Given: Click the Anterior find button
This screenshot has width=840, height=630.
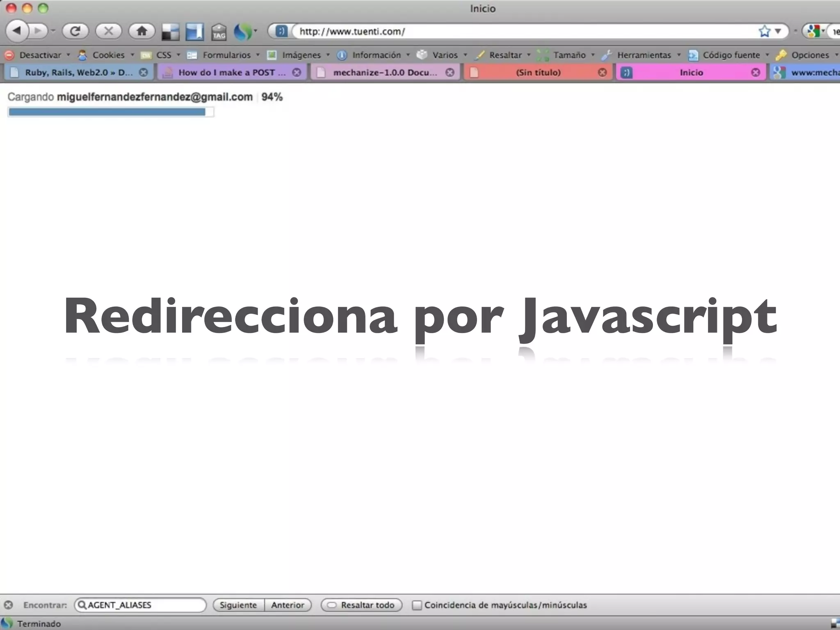Looking at the screenshot, I should [288, 605].
